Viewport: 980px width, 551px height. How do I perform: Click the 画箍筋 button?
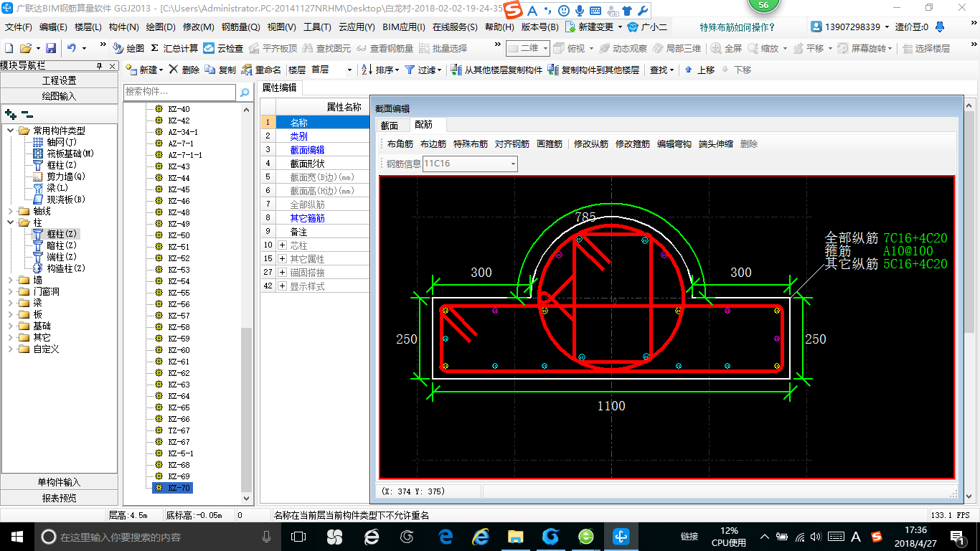pos(550,144)
